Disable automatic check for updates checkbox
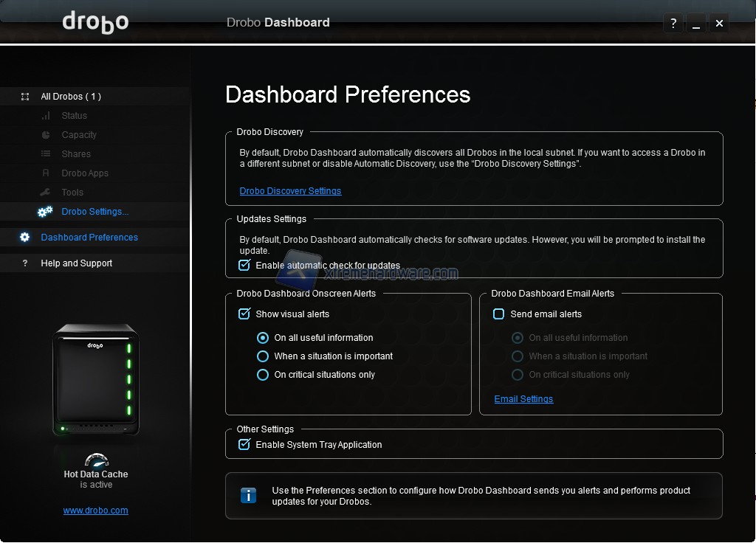The image size is (756, 543). click(x=244, y=265)
